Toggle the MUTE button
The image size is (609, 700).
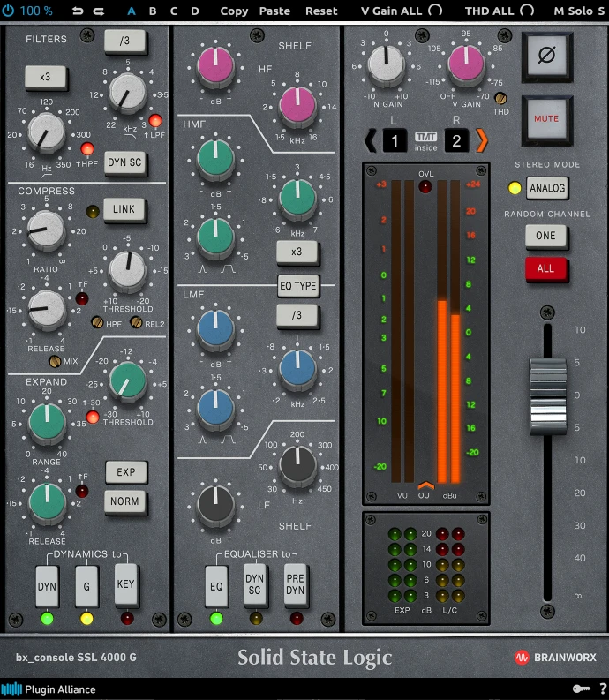click(547, 120)
